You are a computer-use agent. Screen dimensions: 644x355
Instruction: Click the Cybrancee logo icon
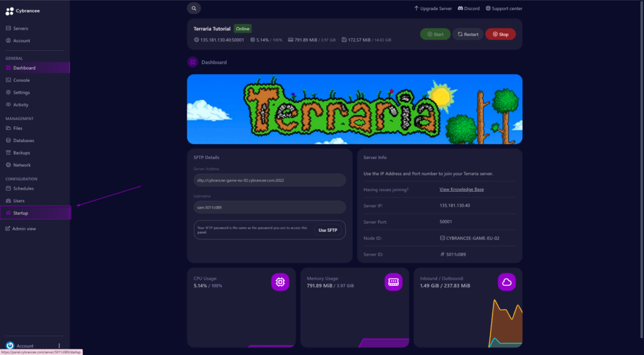(9, 11)
